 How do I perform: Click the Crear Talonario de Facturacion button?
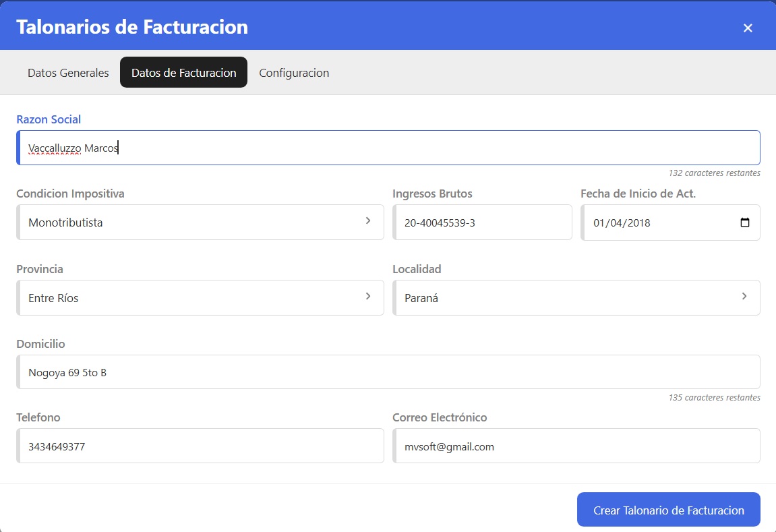(x=668, y=510)
